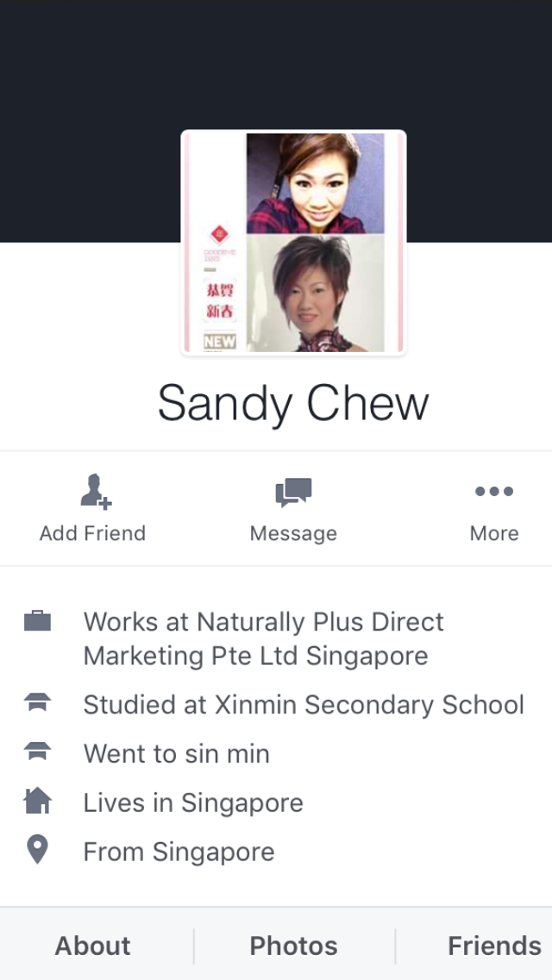Image resolution: width=552 pixels, height=980 pixels.
Task: Open 'From Singapore' hometown link
Action: pos(179,851)
